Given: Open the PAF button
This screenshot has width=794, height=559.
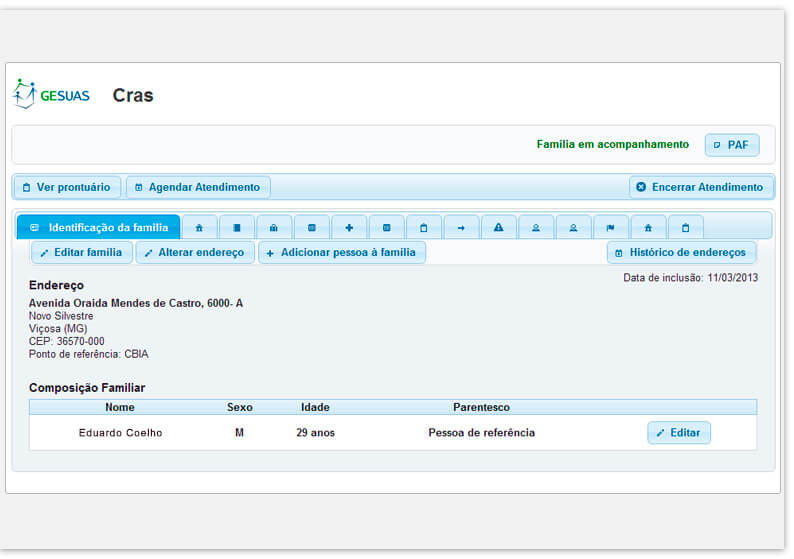Looking at the screenshot, I should pyautogui.click(x=732, y=145).
